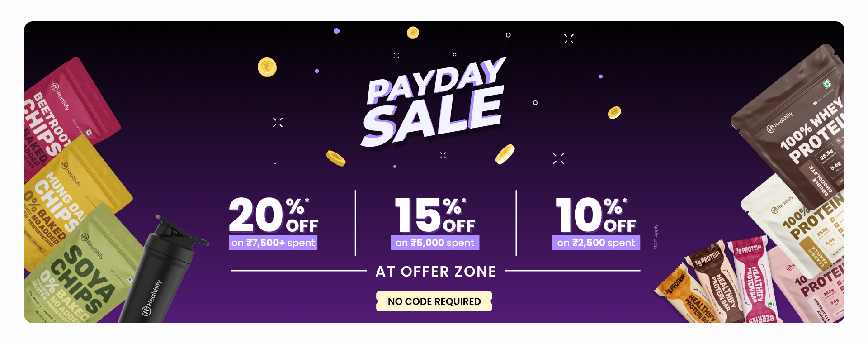This screenshot has width=868, height=344.
Task: Click the Double Chocolate whey protein pack
Action: coord(800,131)
